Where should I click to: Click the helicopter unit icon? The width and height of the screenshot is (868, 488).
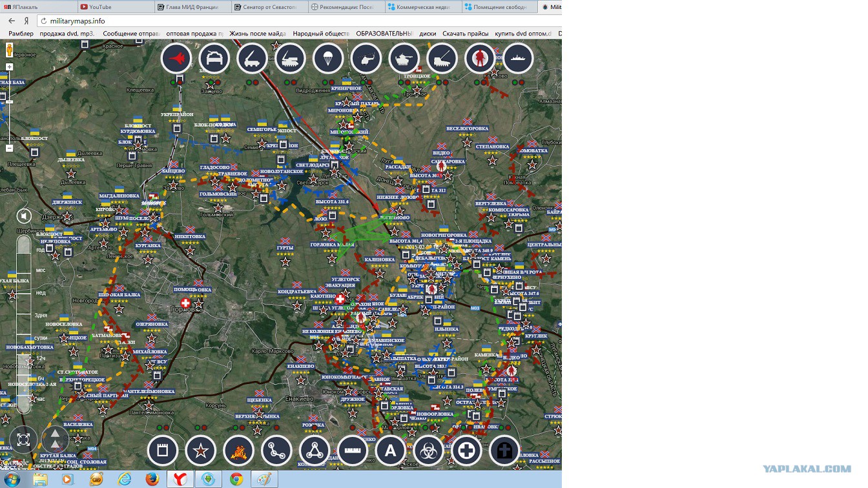366,59
